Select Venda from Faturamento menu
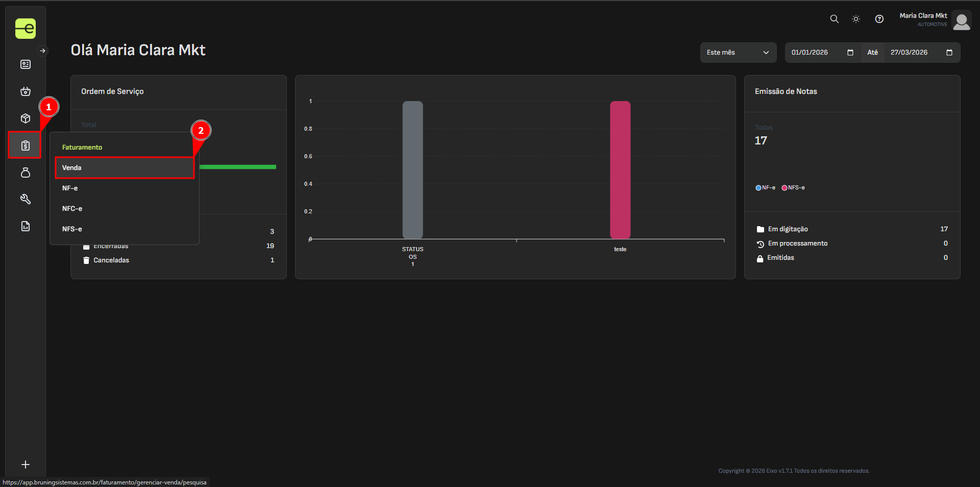Viewport: 980px width, 487px height. point(124,168)
